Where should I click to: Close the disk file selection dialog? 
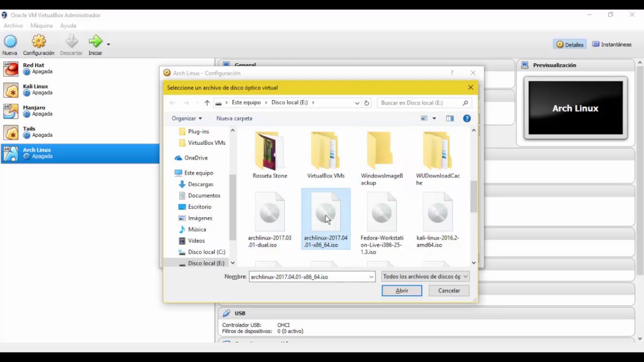pos(470,87)
